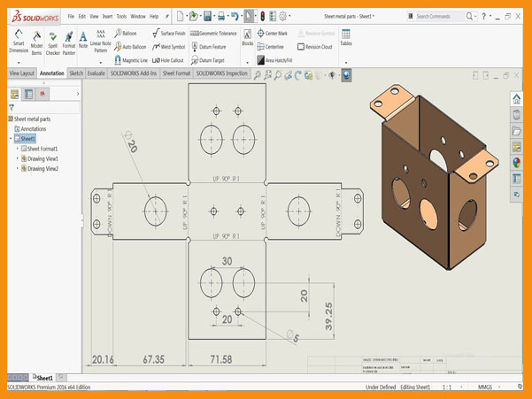Open the Linear Note Pattern tool
Viewport: 532px width, 399px height.
coord(101,42)
